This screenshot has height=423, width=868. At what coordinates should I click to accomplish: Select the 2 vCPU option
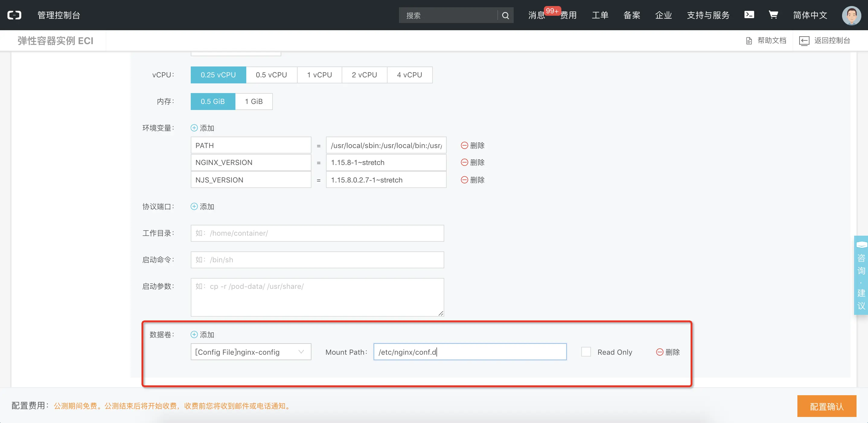pyautogui.click(x=364, y=75)
